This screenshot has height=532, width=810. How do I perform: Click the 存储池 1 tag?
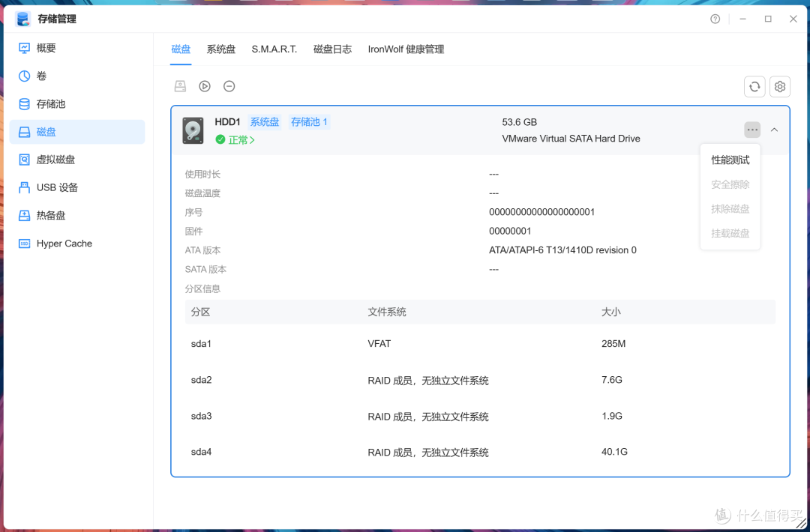[309, 122]
